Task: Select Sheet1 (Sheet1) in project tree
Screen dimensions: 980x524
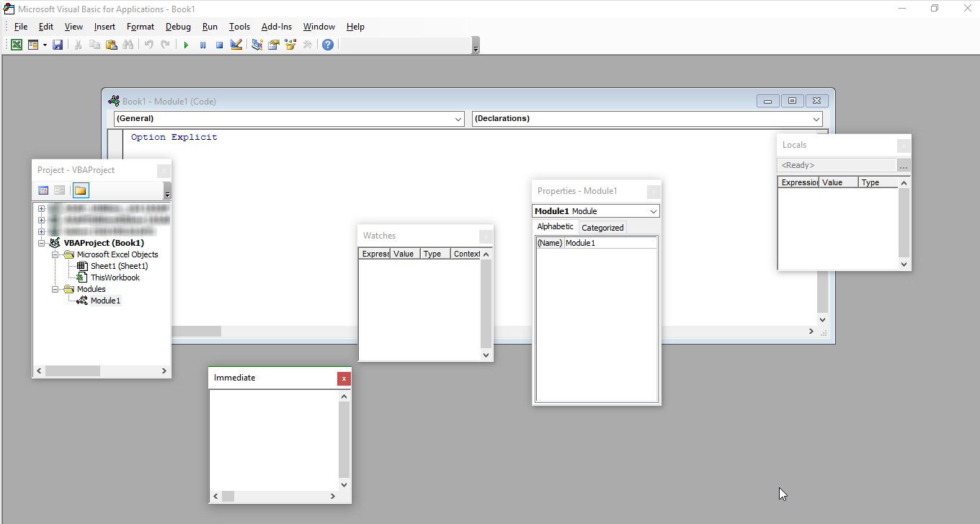Action: (119, 266)
